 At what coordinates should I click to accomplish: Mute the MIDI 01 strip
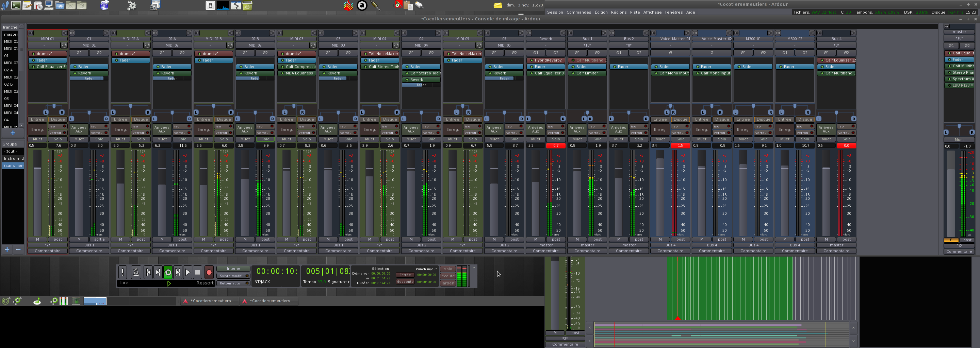pos(37,139)
